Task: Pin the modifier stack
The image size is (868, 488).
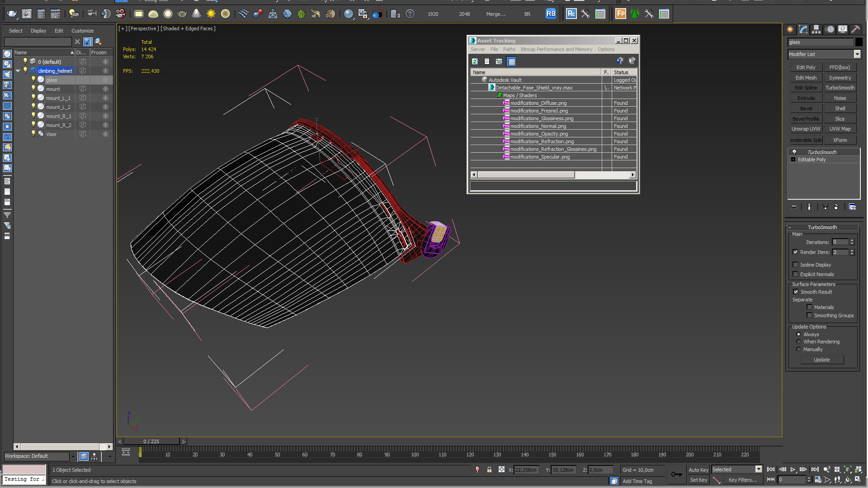Action: (794, 206)
